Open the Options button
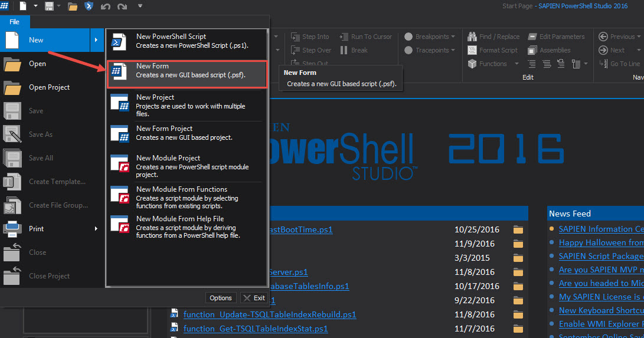 click(x=221, y=298)
